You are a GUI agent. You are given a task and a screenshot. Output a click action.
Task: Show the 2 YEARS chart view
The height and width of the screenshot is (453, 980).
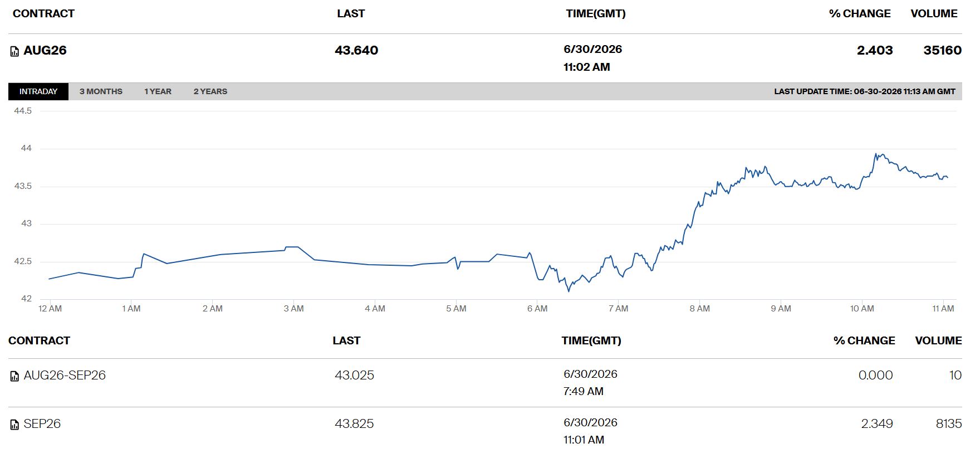coord(210,91)
